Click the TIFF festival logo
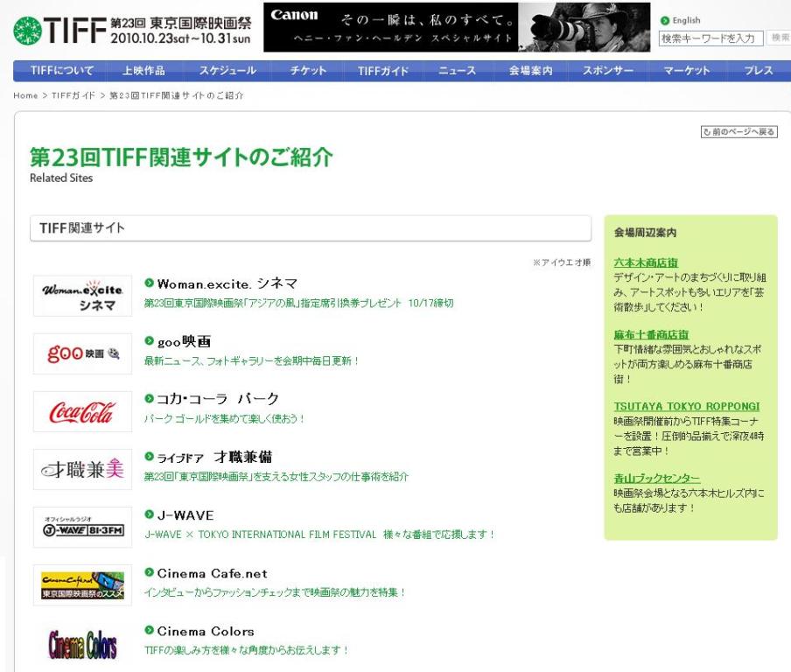This screenshot has width=791, height=672. point(133,30)
